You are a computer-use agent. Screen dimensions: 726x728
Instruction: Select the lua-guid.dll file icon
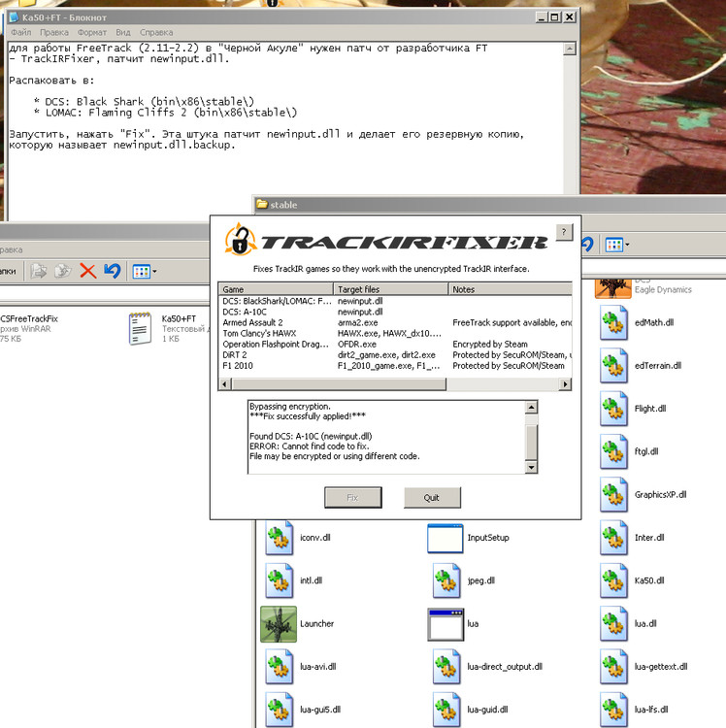446,710
